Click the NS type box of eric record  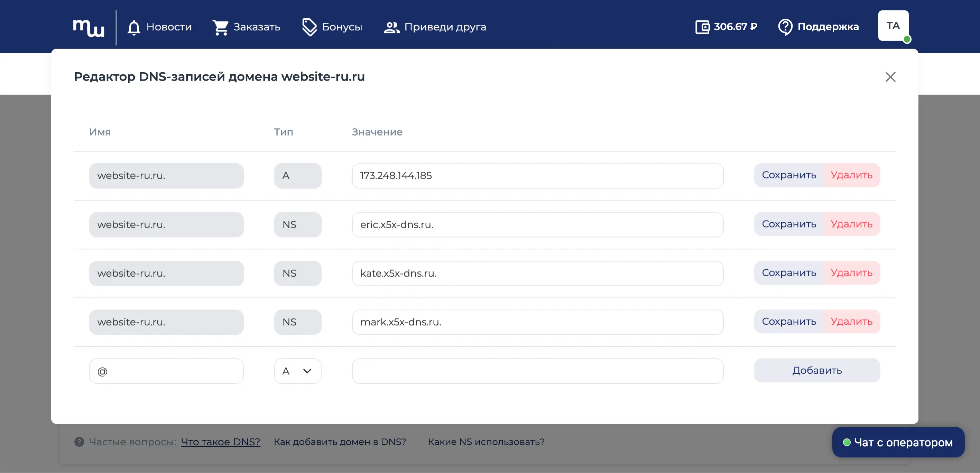(297, 224)
